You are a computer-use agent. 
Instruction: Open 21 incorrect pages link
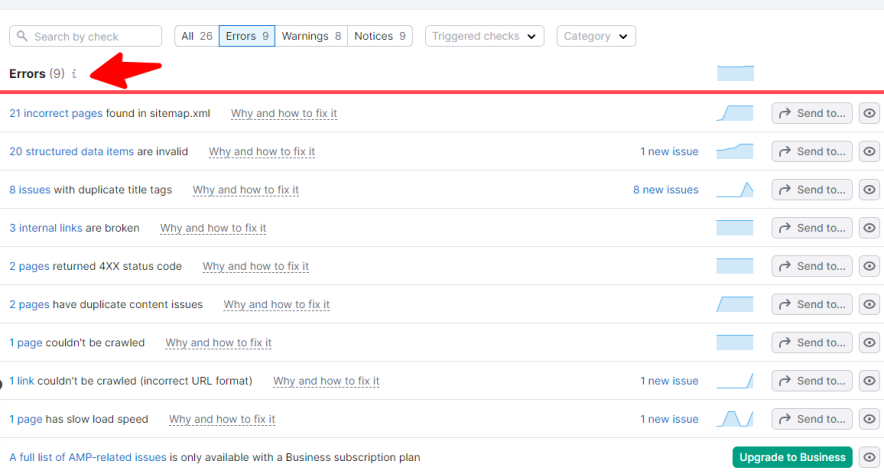coord(56,113)
